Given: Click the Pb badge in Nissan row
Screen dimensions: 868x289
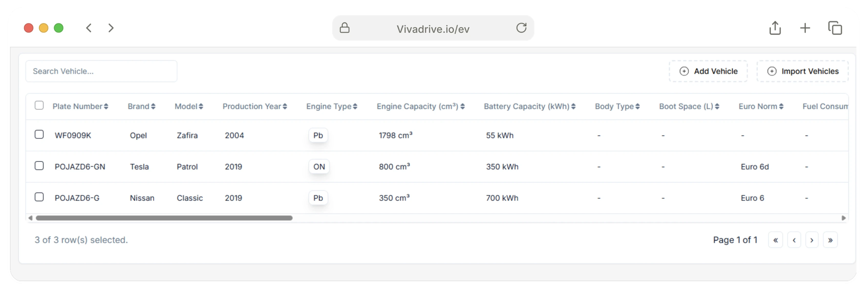Looking at the screenshot, I should [318, 198].
